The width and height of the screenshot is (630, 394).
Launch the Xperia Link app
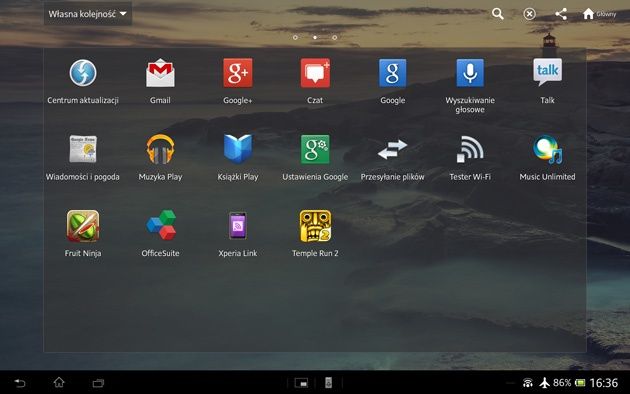click(238, 226)
